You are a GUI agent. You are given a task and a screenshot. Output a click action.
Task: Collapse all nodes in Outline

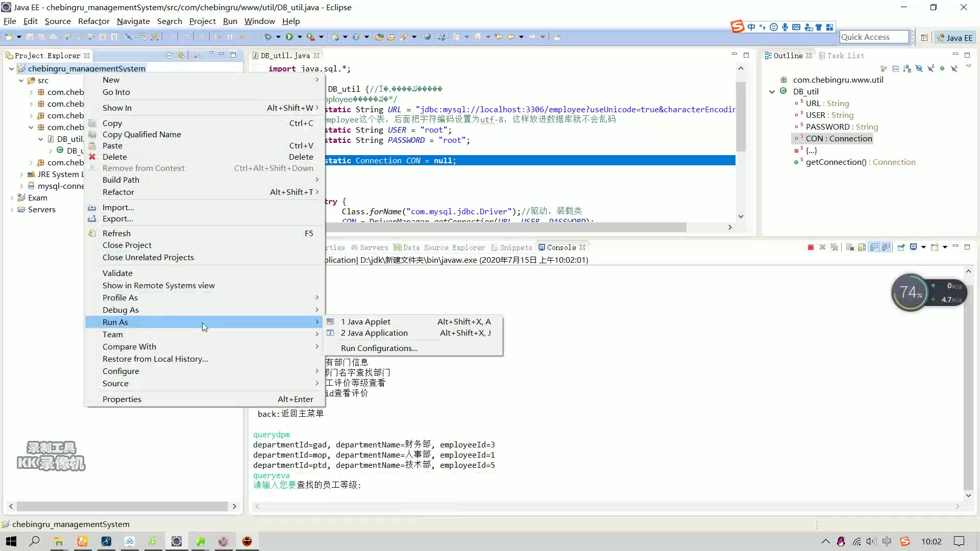point(895,68)
